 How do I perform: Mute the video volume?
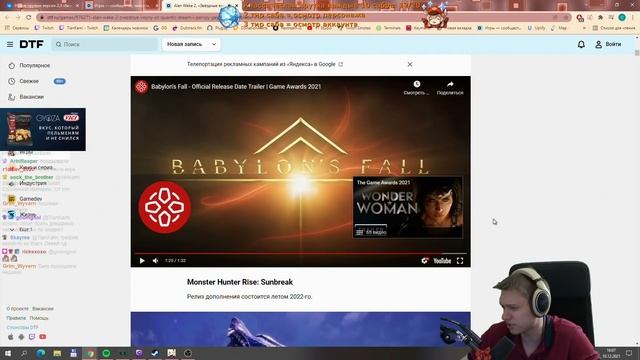click(156, 260)
